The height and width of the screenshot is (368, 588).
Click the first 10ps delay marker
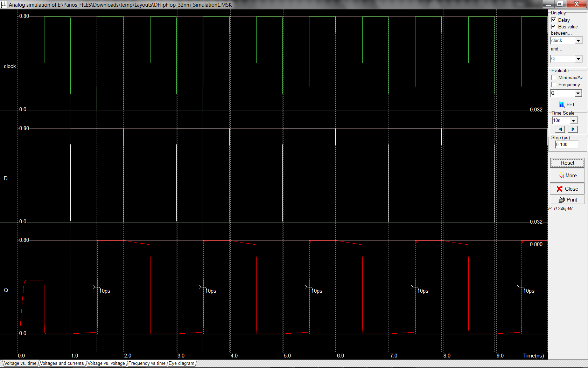[x=105, y=291]
